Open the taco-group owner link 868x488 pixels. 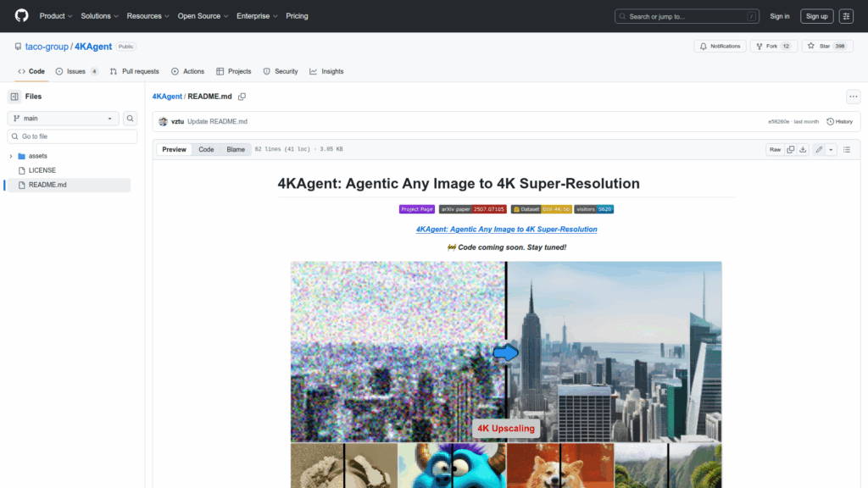tap(47, 47)
